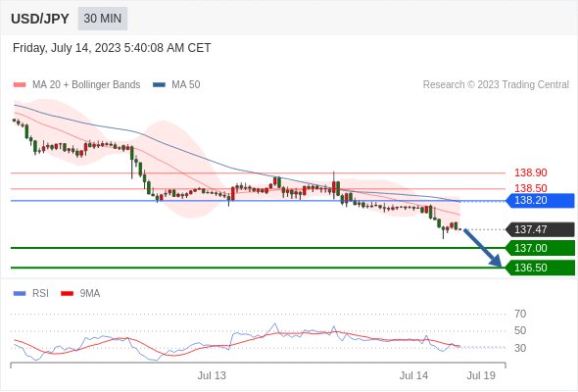Click the Jul 14 date marker
Screen dimensions: 578x392
pos(413,375)
